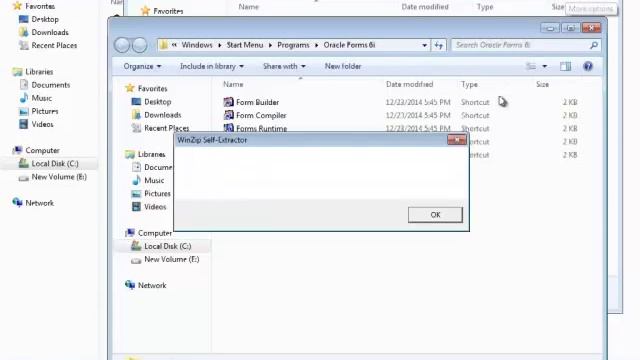Open Videos in background window sidebar

[36, 124]
